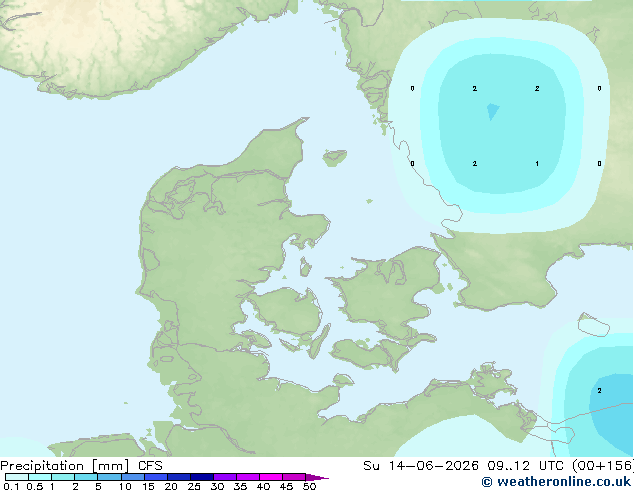Pick the 10–15 mm legend color swatch

132,477
